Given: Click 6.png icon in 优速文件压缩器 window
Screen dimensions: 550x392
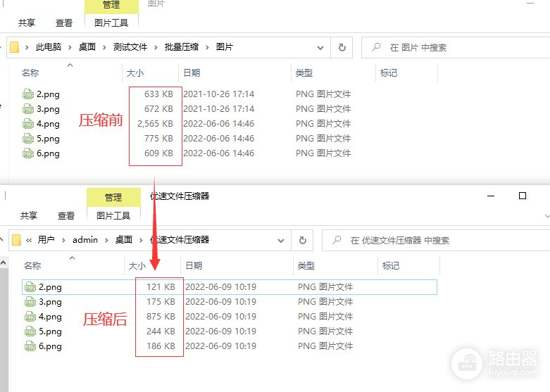Looking at the screenshot, I should (30, 346).
